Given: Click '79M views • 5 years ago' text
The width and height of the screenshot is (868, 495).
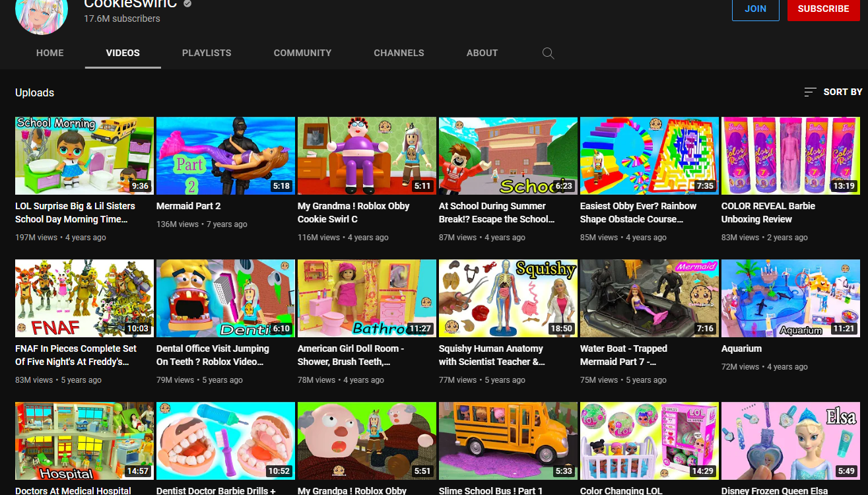Looking at the screenshot, I should [199, 380].
